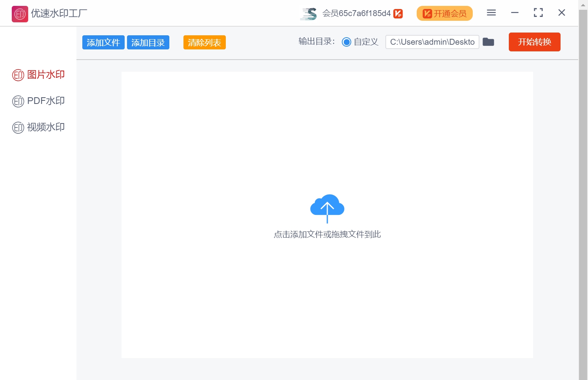Select the 图片水印 sidebar icon
Image resolution: width=588 pixels, height=380 pixels.
coord(18,75)
